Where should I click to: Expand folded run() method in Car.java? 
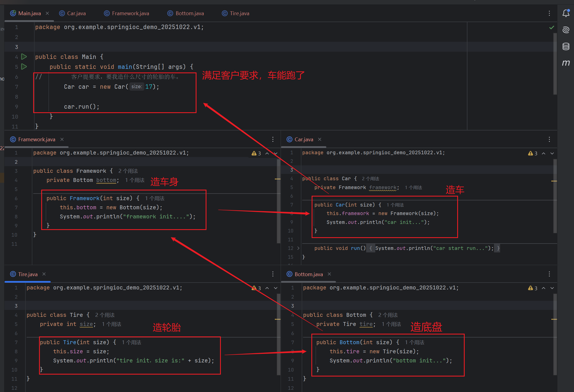(x=298, y=248)
